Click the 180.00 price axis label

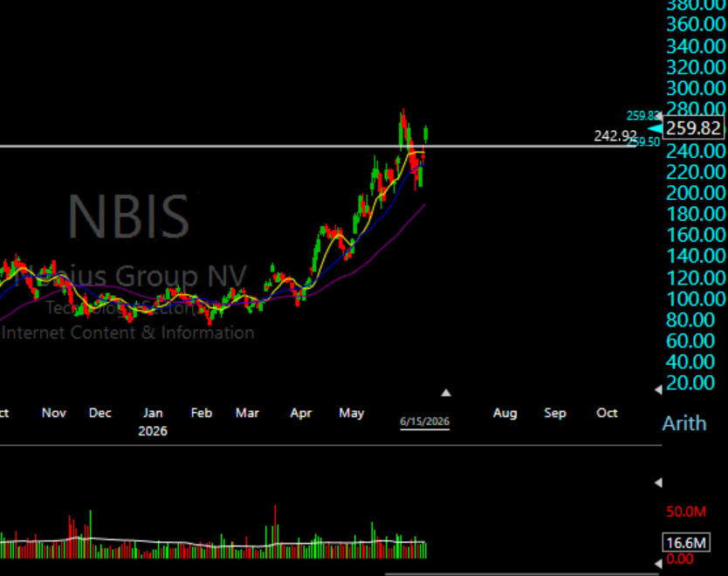coord(696,214)
